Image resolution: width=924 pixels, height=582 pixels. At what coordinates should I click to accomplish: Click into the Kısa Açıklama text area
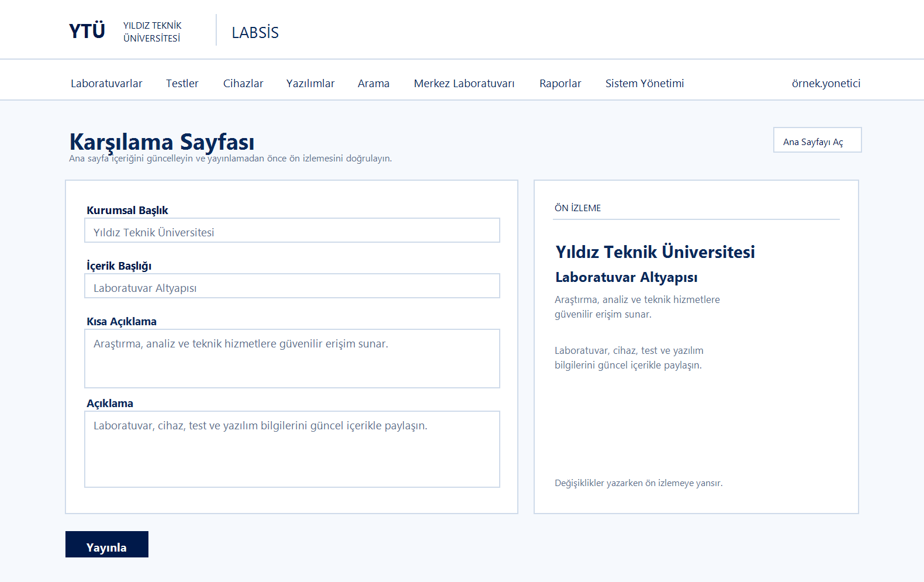point(292,359)
